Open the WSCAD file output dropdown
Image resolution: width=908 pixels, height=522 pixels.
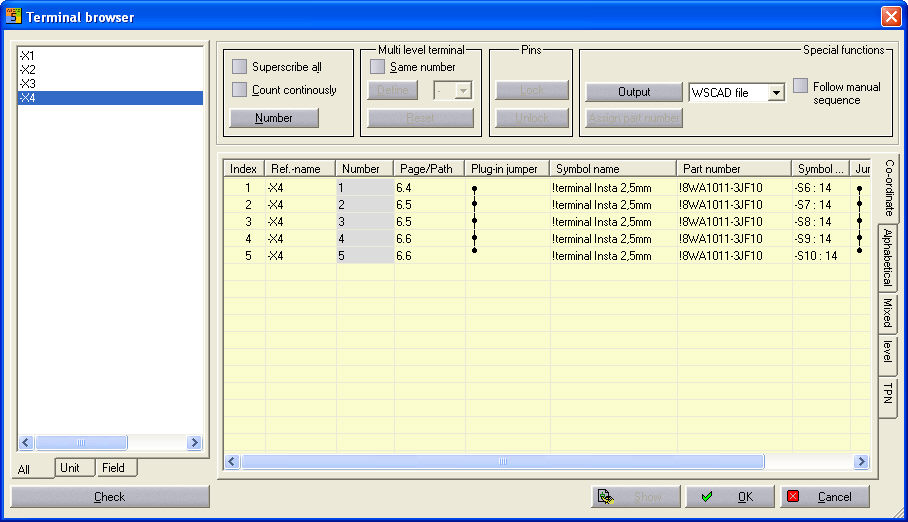coord(776,93)
